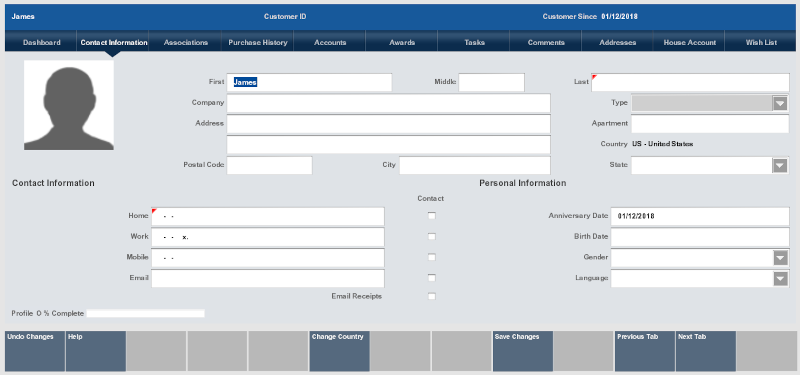Click the customer profile photo placeholder

[69, 105]
